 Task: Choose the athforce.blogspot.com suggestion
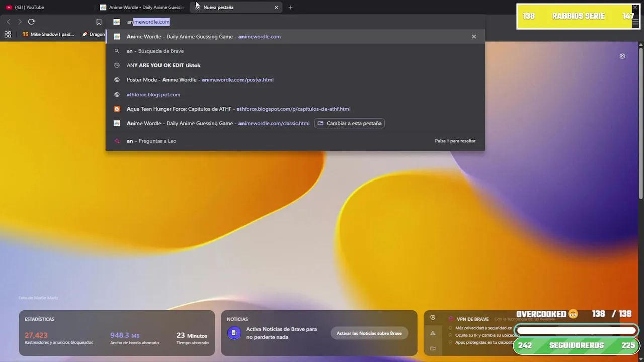[x=295, y=94]
